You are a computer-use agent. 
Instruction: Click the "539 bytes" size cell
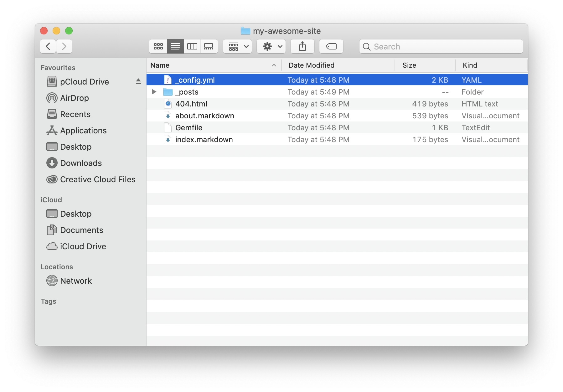(430, 116)
